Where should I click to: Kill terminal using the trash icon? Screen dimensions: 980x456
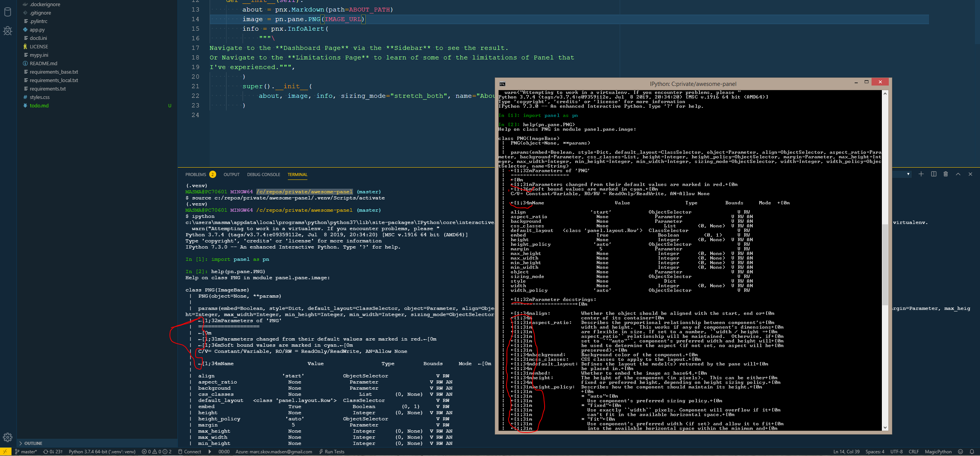[946, 174]
